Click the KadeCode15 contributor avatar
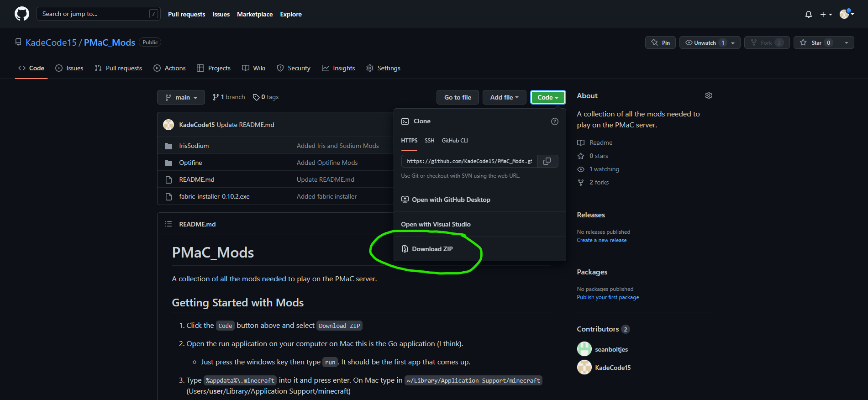 point(584,367)
